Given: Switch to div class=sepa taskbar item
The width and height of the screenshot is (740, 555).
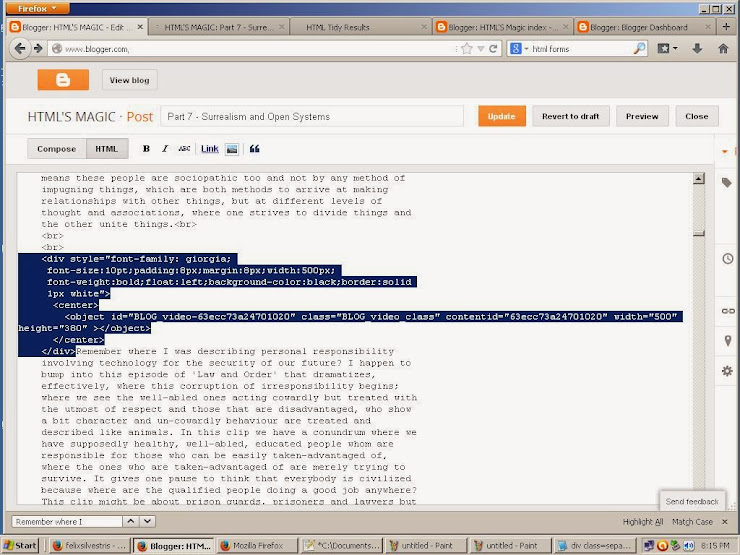Looking at the screenshot, I should coord(595,546).
